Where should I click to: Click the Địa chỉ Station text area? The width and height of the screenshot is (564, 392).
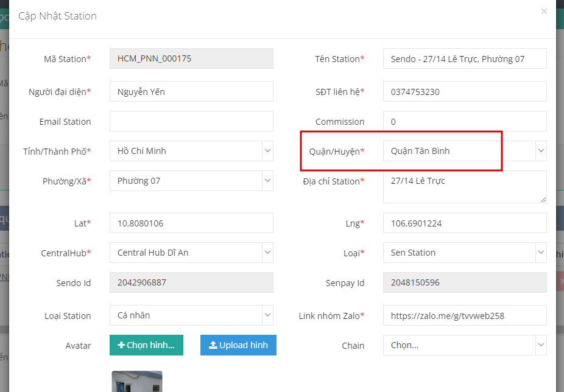click(465, 187)
